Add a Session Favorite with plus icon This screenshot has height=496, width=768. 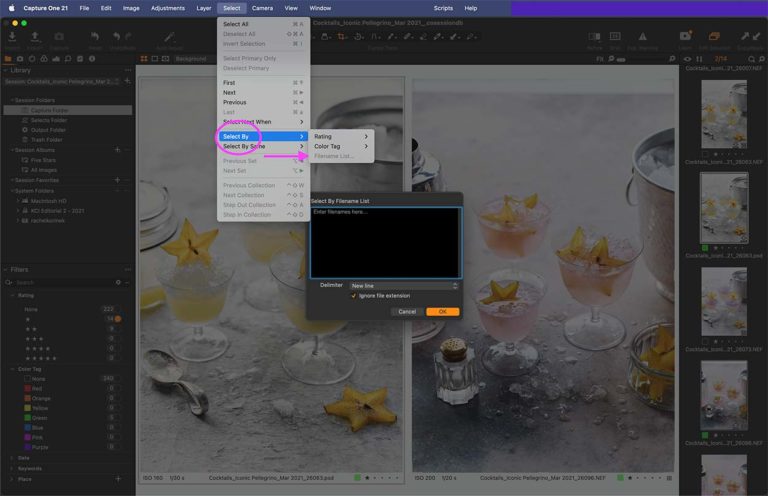[x=118, y=180]
